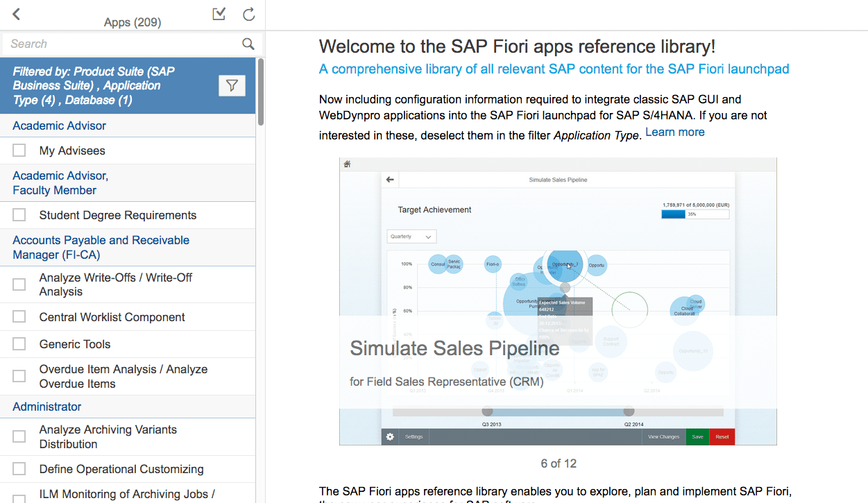Open the filter settings funnel button

point(232,85)
